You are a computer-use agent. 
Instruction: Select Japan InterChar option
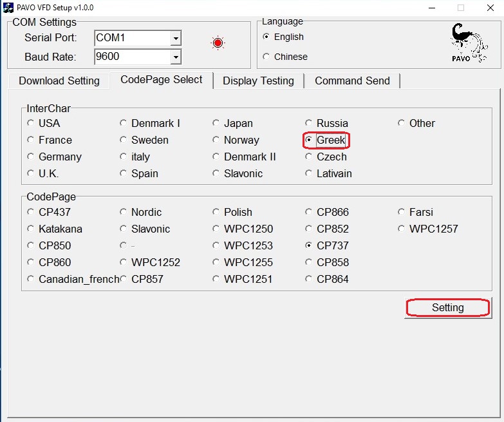(x=232, y=123)
